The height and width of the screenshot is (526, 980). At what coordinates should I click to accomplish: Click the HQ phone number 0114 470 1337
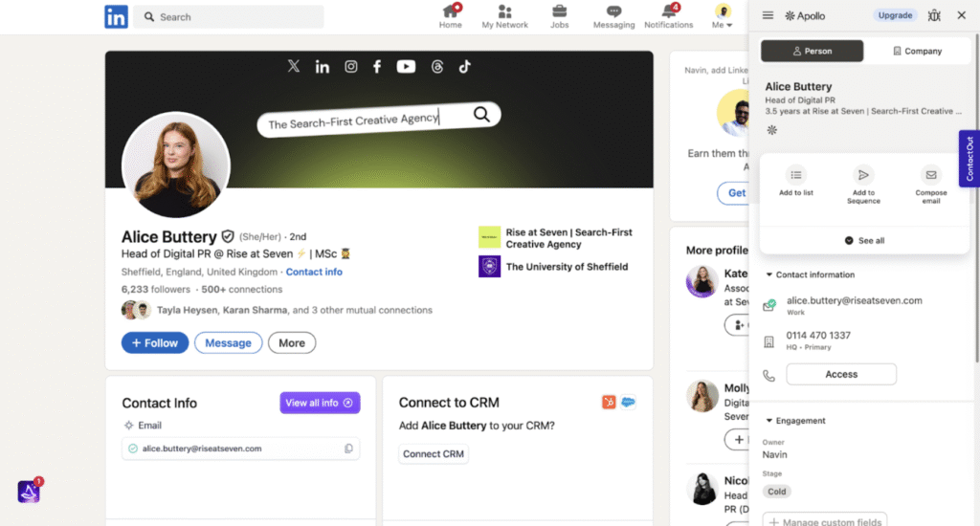818,336
